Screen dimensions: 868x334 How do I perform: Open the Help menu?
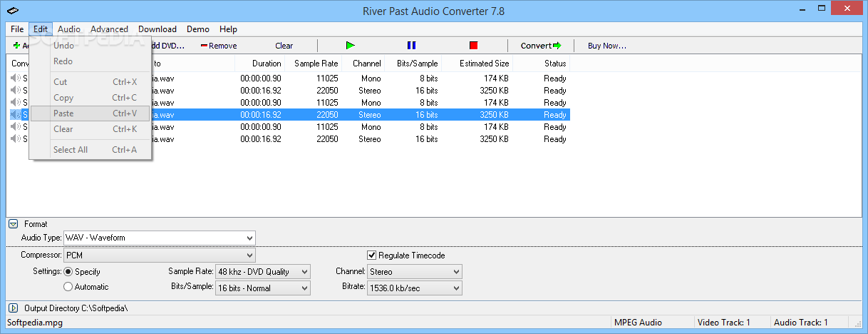coord(228,29)
